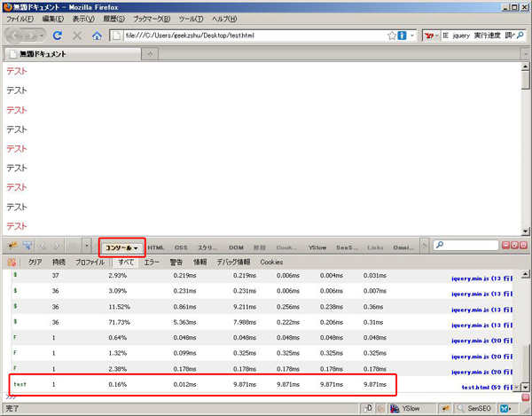Click the blue info icon in address bar
The height and width of the screenshot is (416, 532).
pyautogui.click(x=402, y=35)
